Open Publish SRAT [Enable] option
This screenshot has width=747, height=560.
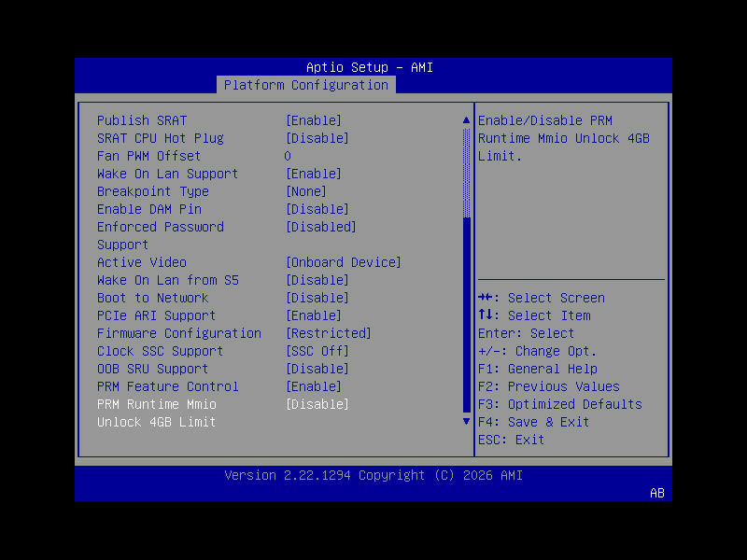click(314, 120)
